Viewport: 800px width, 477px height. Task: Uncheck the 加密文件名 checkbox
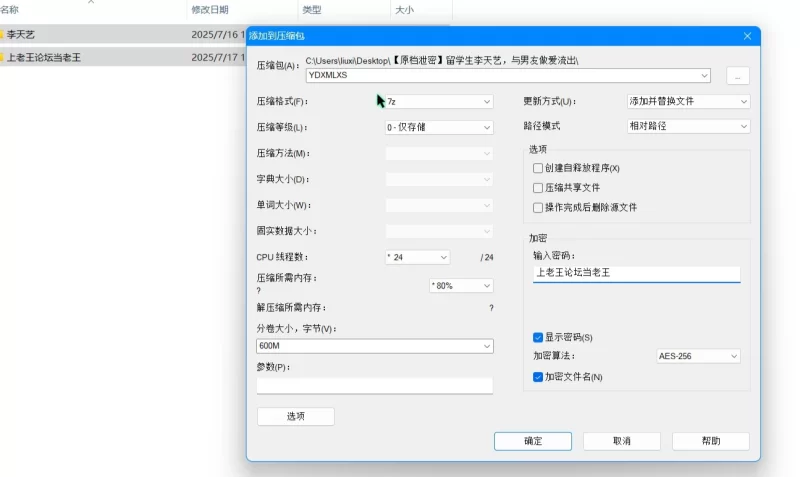click(x=538, y=377)
